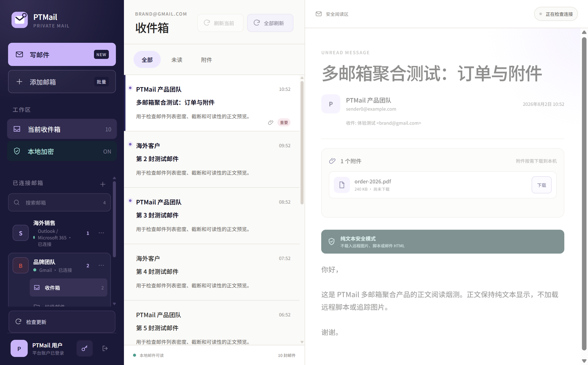Click the sender avatar P in the reading pane
This screenshot has width=588, height=365.
point(331,104)
